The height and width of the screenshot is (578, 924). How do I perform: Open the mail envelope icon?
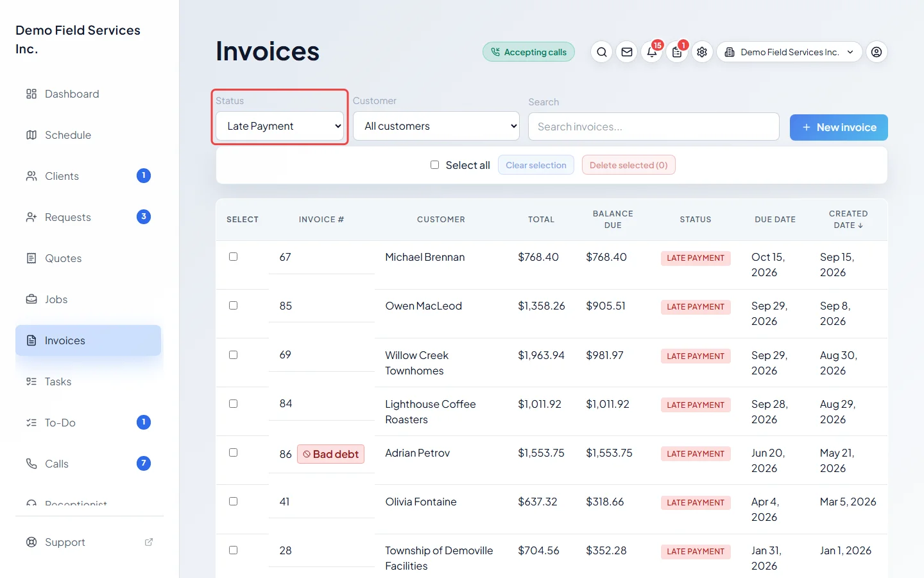(627, 52)
